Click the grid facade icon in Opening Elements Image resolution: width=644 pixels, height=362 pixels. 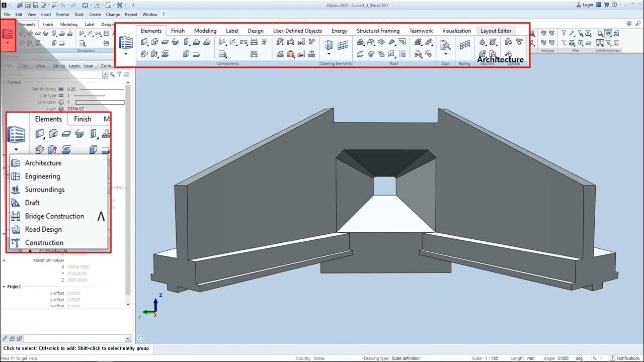tap(343, 45)
